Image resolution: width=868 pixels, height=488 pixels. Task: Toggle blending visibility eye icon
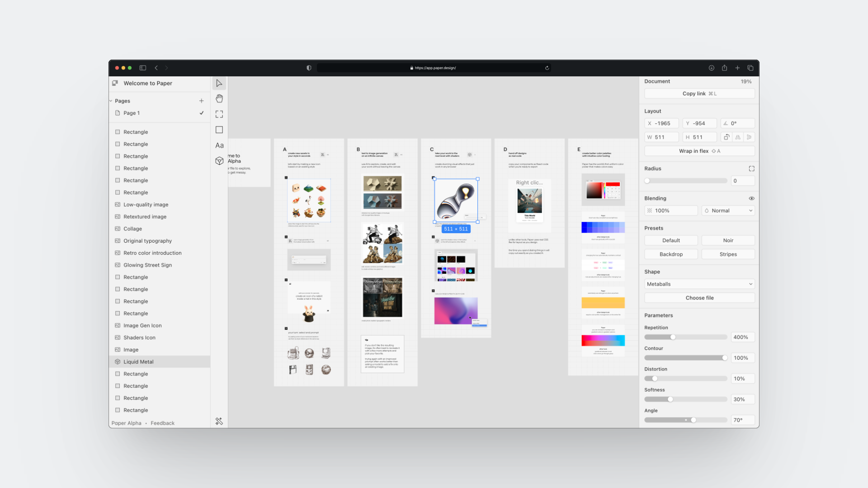[x=751, y=198]
